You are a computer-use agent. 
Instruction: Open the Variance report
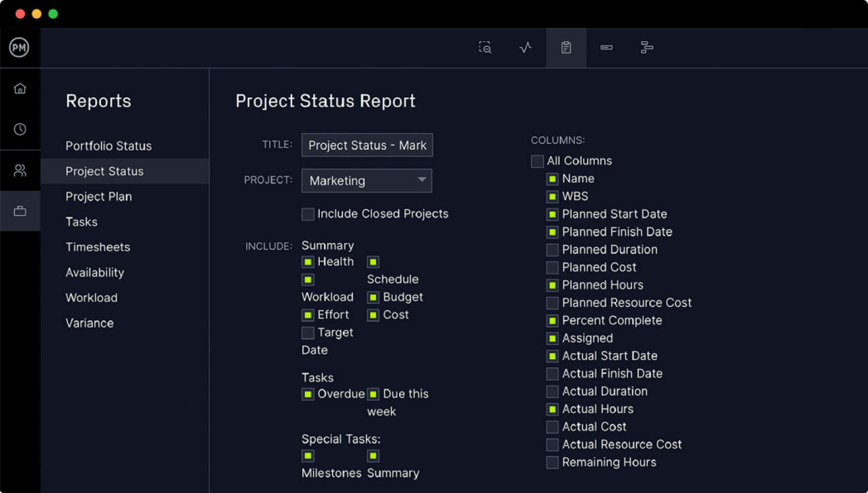tap(89, 323)
